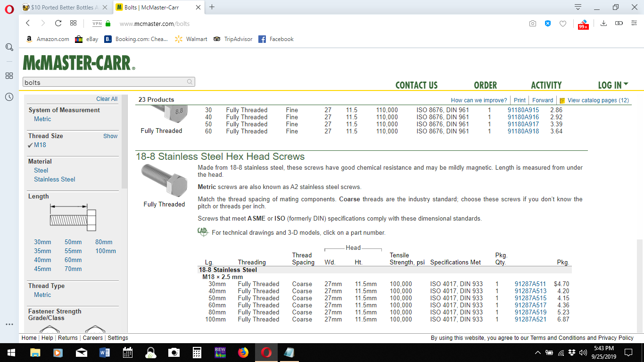This screenshot has height=362, width=644.
Task: Click the Careers footer link
Action: pos(92,337)
